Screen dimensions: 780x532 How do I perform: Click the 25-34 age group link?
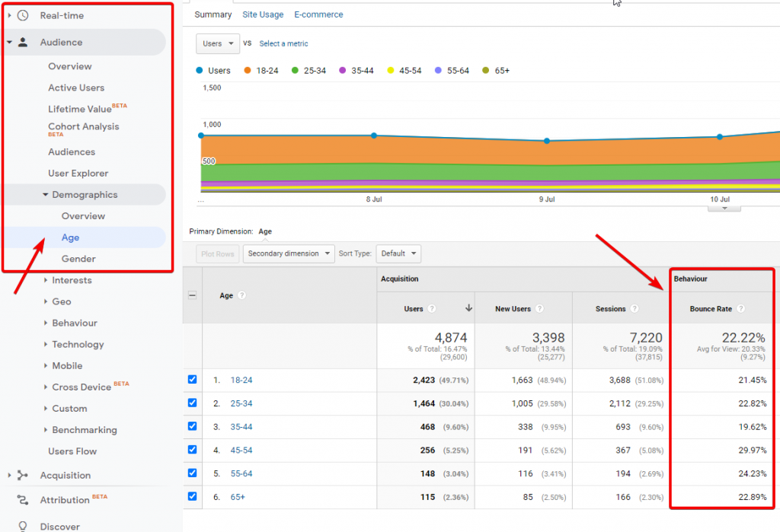click(241, 403)
